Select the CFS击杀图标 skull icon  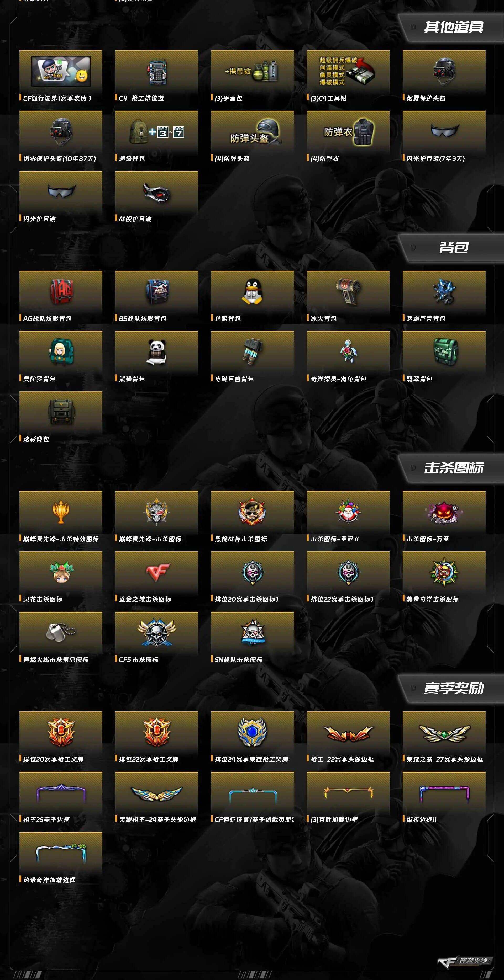click(x=156, y=633)
